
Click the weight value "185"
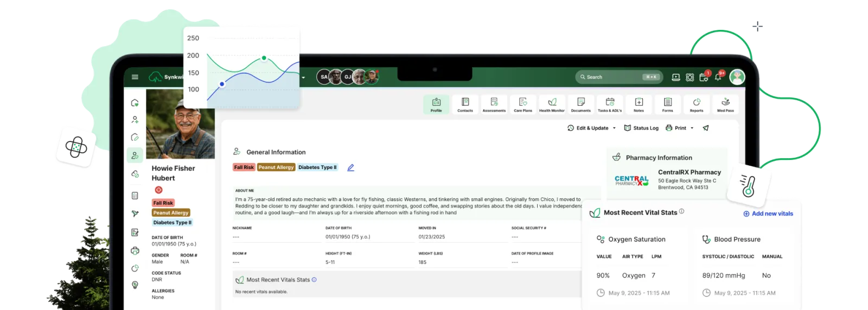coord(423,262)
